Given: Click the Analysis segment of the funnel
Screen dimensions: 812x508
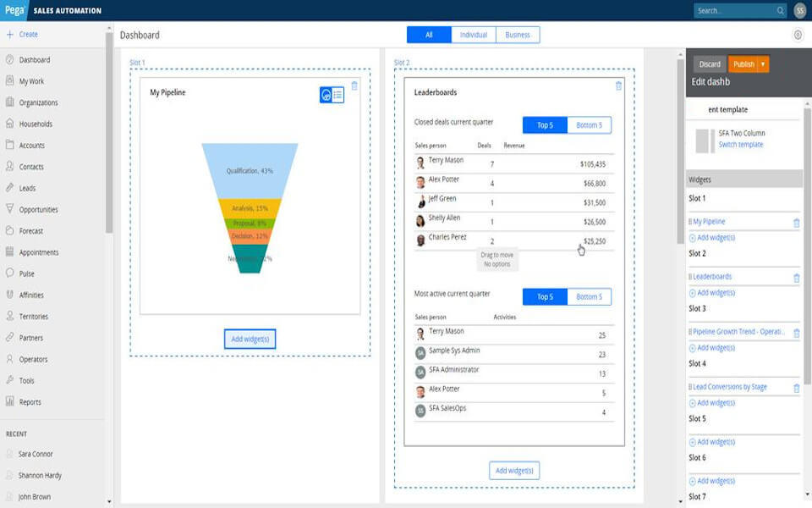Looking at the screenshot, I should [x=250, y=208].
